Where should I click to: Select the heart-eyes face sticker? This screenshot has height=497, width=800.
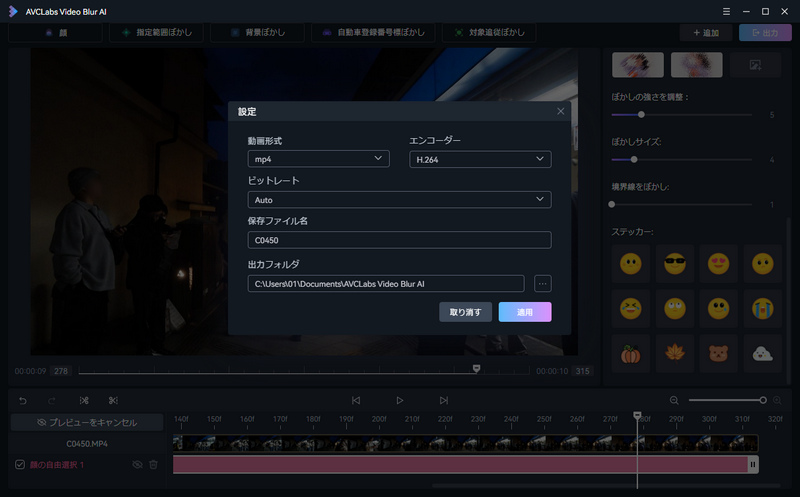pyautogui.click(x=718, y=264)
